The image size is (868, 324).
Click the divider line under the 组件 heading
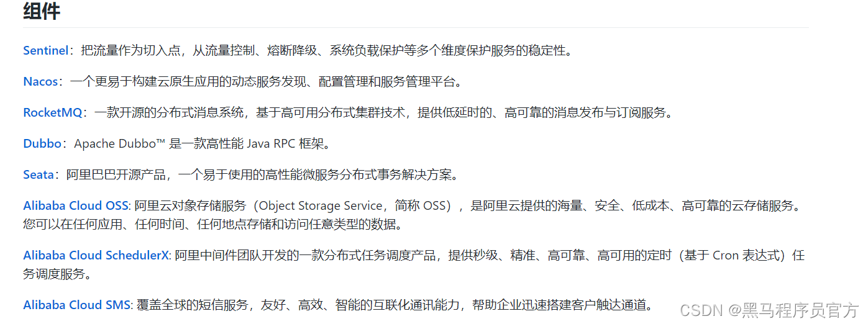pyautogui.click(x=416, y=28)
